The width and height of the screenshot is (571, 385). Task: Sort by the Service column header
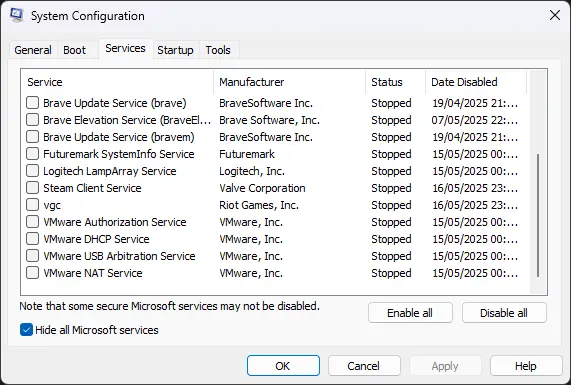click(118, 82)
